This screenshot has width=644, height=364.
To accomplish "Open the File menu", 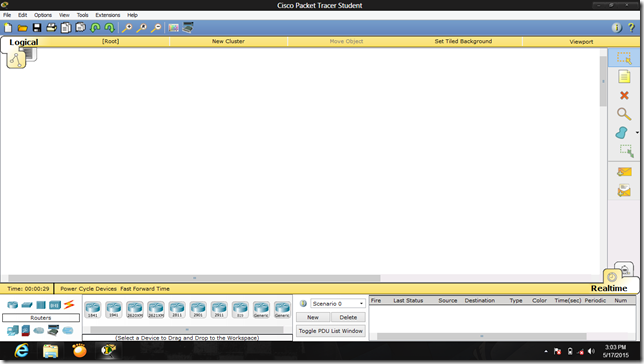I will [x=7, y=15].
